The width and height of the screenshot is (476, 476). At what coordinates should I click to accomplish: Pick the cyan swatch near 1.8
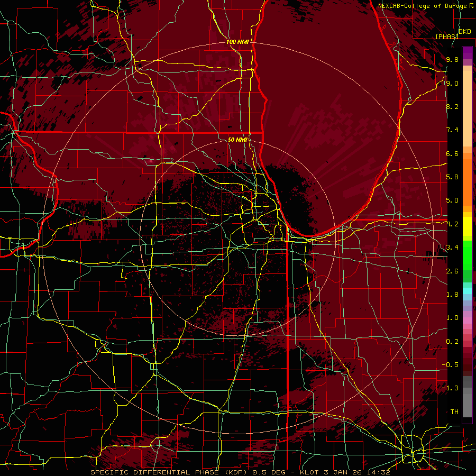[x=467, y=291]
